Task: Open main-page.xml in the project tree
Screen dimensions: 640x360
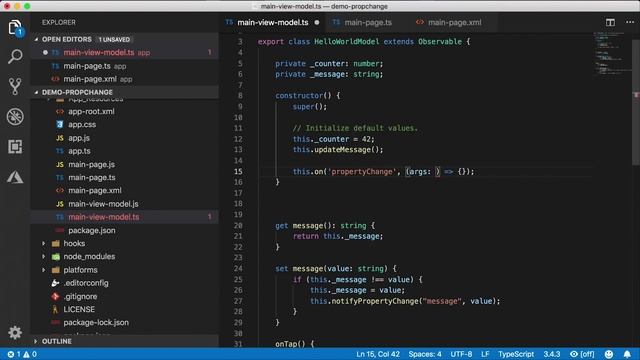Action: [x=124, y=190]
